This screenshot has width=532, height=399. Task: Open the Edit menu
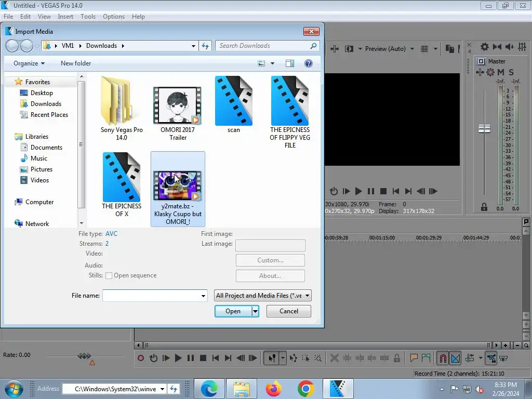25,16
